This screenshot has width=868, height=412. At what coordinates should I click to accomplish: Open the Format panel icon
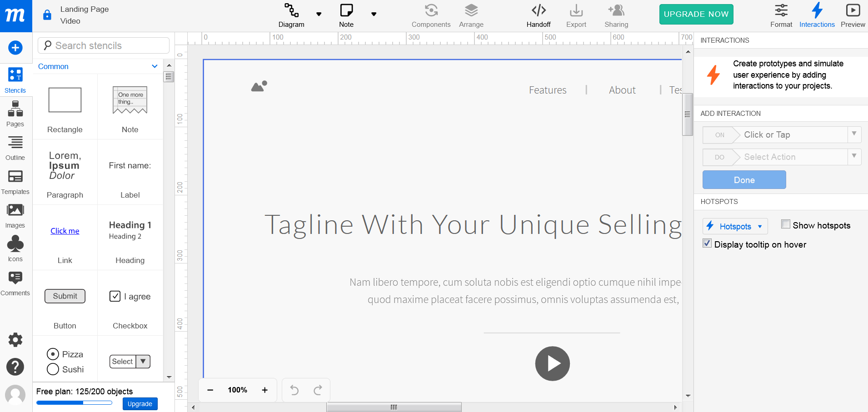(x=781, y=10)
